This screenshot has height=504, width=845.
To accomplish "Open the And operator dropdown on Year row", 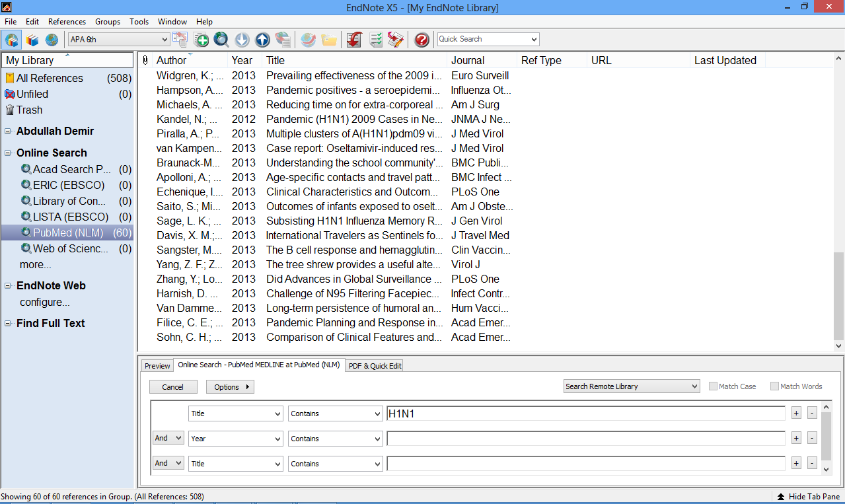I will [x=168, y=438].
